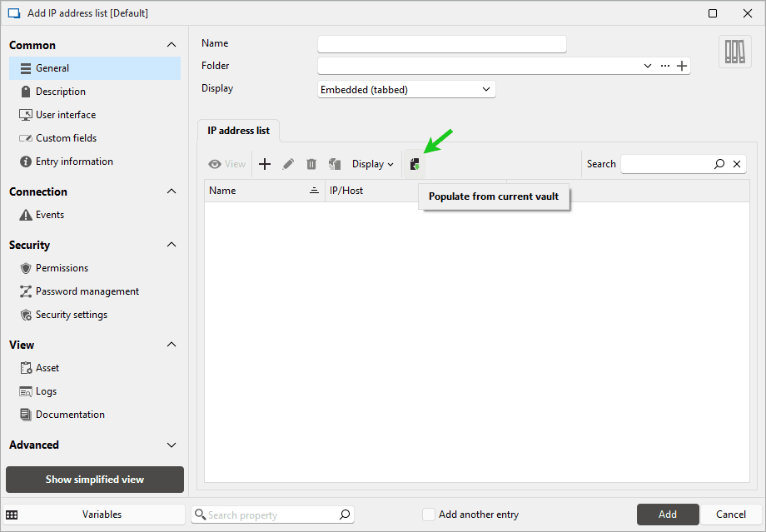Click the plus icon beside Folder field
The width and height of the screenshot is (766, 532).
682,66
